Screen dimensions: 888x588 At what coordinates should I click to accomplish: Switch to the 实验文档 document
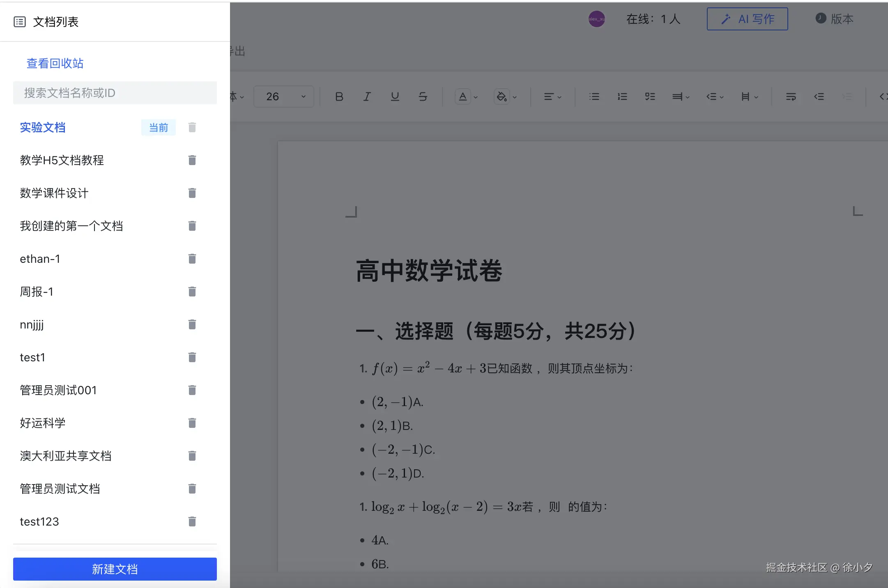[x=43, y=127]
